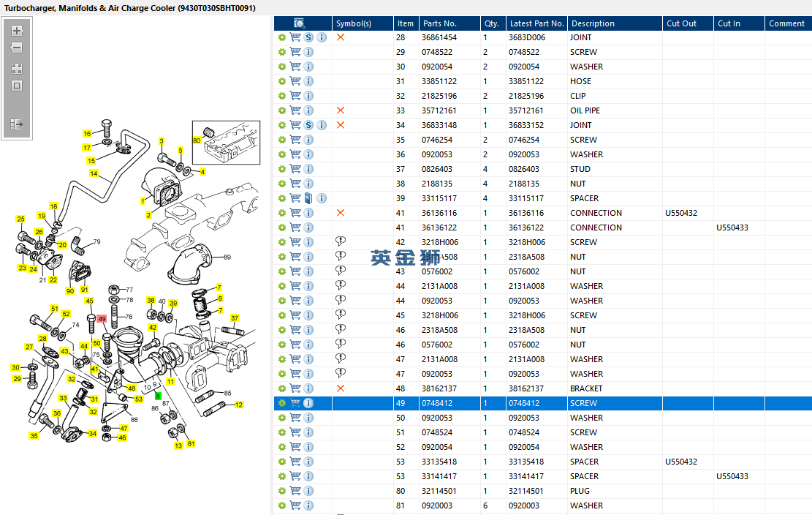The width and height of the screenshot is (812, 515).
Task: Click callout 16 on the diagram
Action: pyautogui.click(x=87, y=134)
